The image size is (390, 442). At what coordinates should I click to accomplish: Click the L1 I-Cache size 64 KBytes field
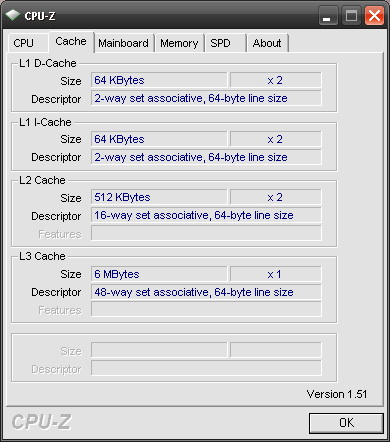pos(159,139)
